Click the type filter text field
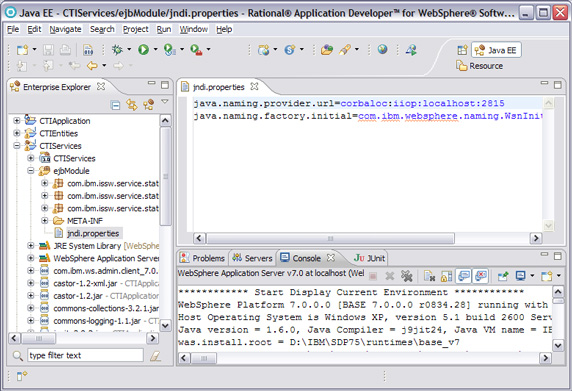Viewport: 572px width, 391px height. (x=85, y=355)
